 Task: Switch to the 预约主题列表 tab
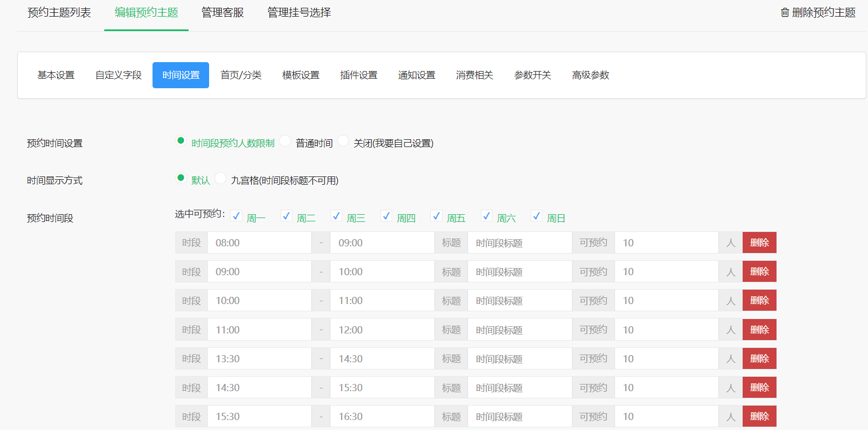click(x=59, y=12)
